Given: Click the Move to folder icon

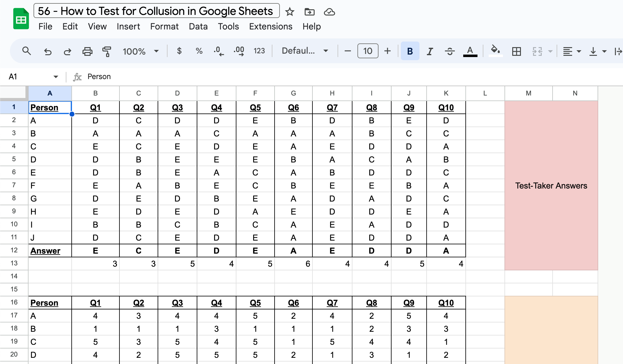Looking at the screenshot, I should 309,12.
